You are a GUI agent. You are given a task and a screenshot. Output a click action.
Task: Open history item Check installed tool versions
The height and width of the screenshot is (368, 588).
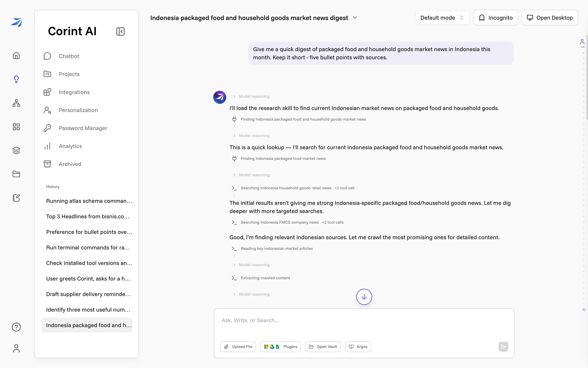coord(87,263)
